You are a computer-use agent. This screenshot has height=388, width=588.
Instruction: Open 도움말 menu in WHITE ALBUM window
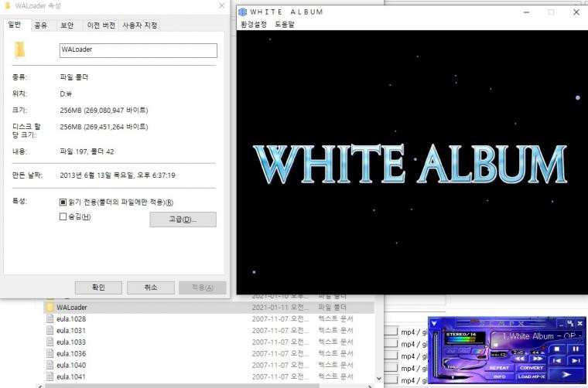tap(285, 25)
